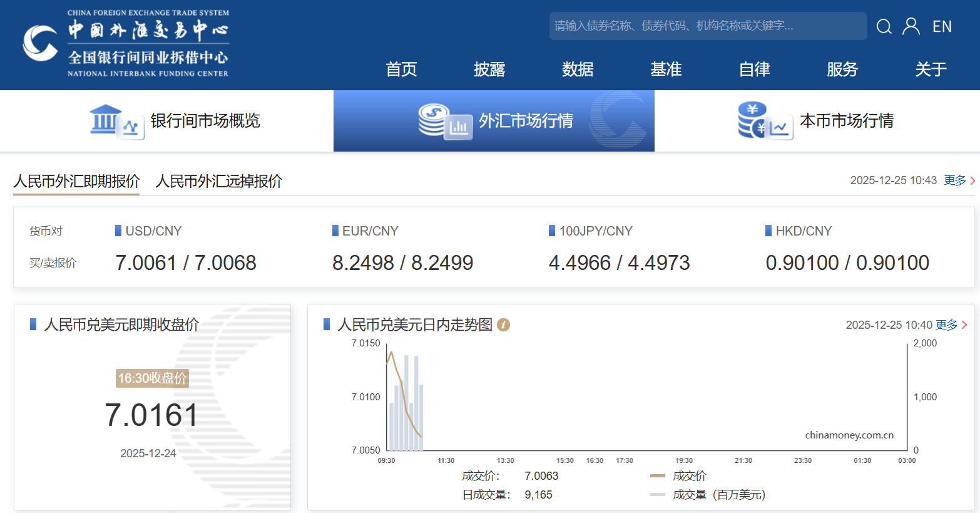Open the 基准 navigation menu
This screenshot has height=513, width=980.
pos(666,69)
